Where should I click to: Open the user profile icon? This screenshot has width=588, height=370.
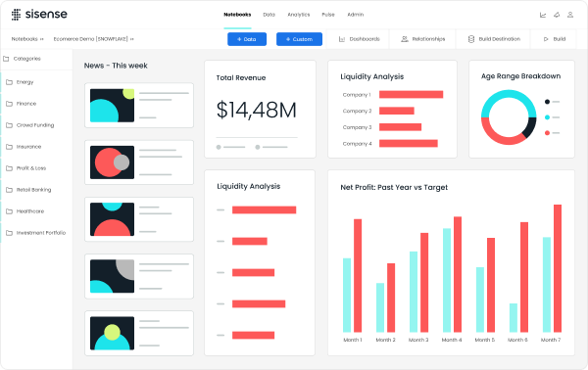(570, 15)
